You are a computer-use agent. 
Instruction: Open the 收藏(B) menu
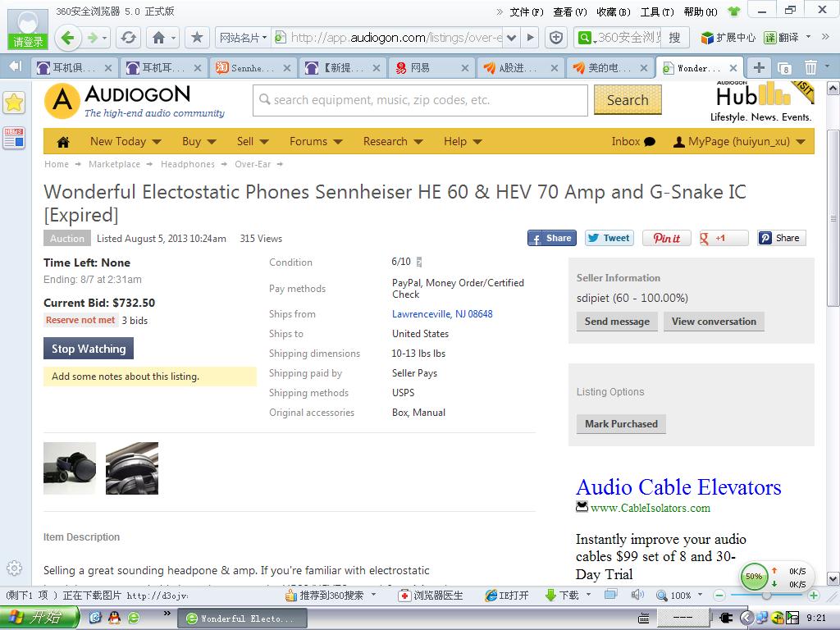pyautogui.click(x=614, y=11)
